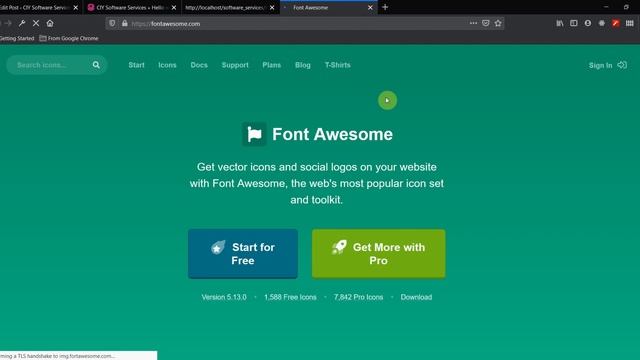
Task: Click the Font Awesome heading text
Action: tap(332, 134)
